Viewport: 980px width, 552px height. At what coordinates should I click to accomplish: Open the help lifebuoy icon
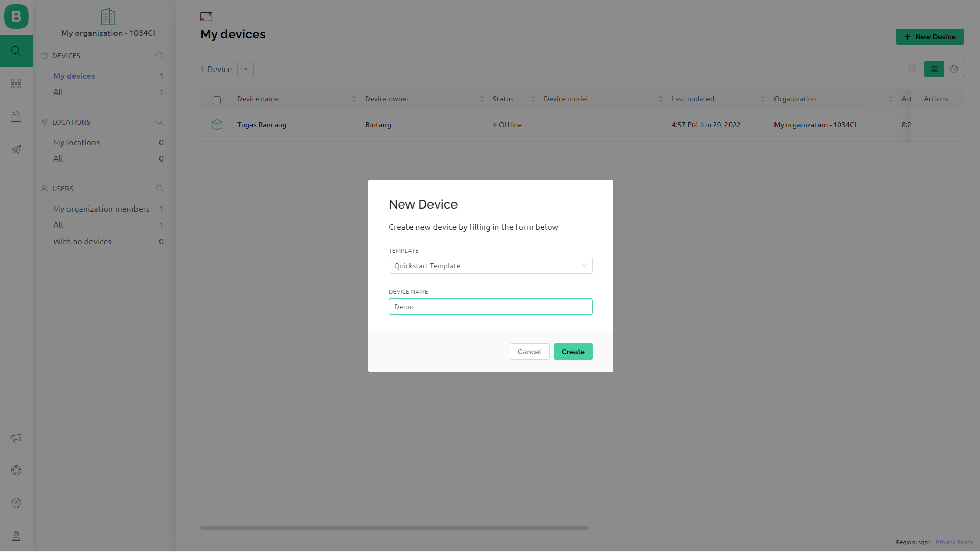[16, 470]
